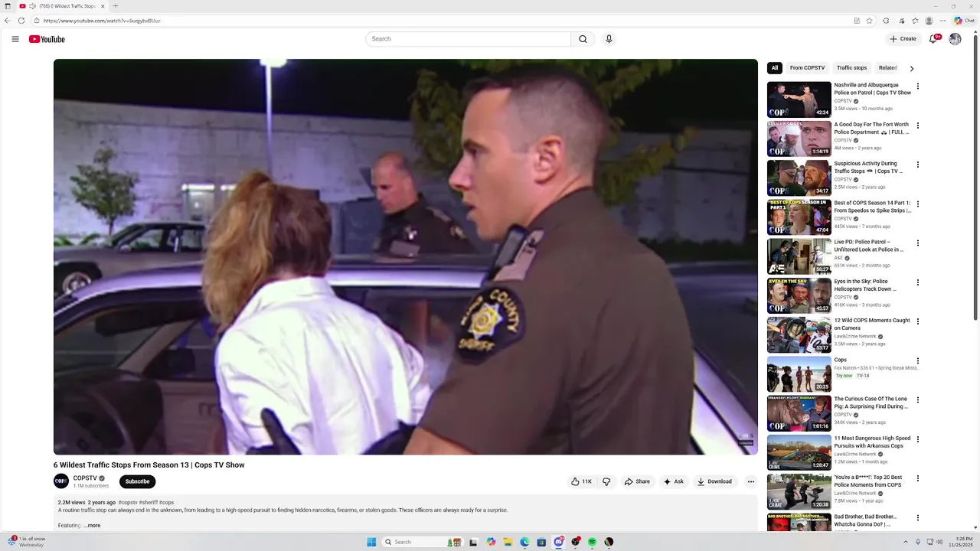Open The Curious Case Of Lone Pig thumbnail

799,413
